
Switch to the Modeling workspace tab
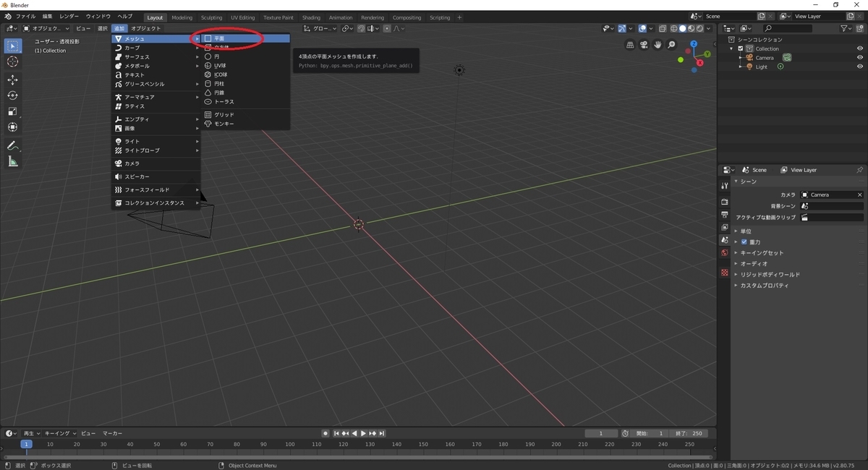(x=182, y=17)
